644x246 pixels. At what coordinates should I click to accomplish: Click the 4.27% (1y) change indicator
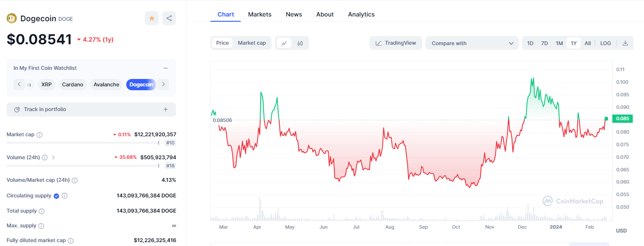pos(95,39)
